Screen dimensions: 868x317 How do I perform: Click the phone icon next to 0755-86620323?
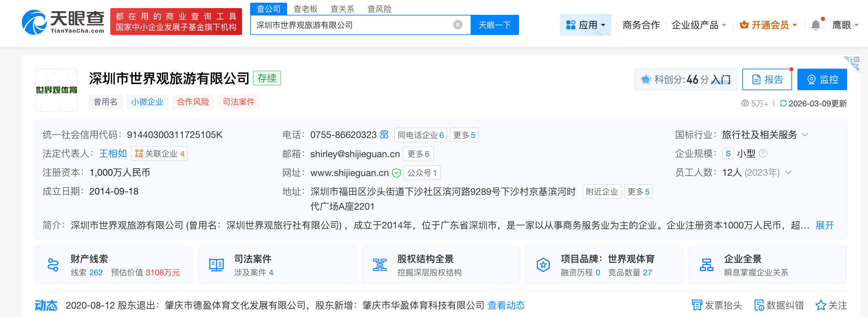(384, 135)
